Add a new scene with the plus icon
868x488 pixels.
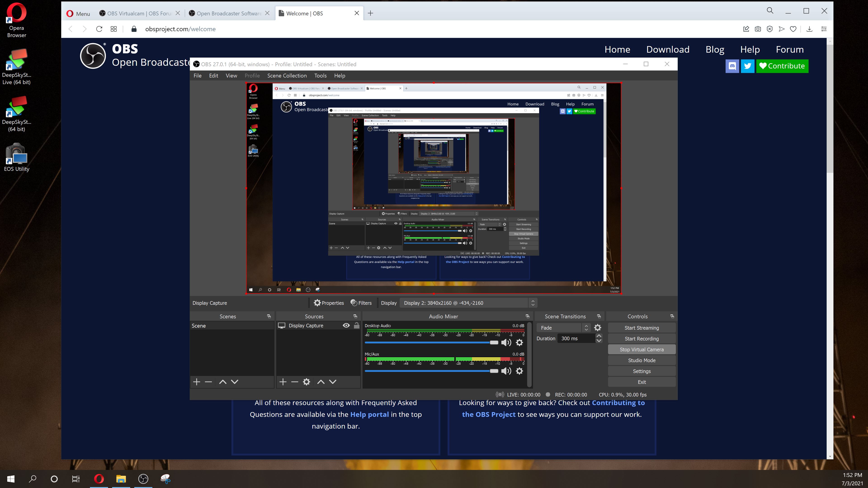point(197,382)
